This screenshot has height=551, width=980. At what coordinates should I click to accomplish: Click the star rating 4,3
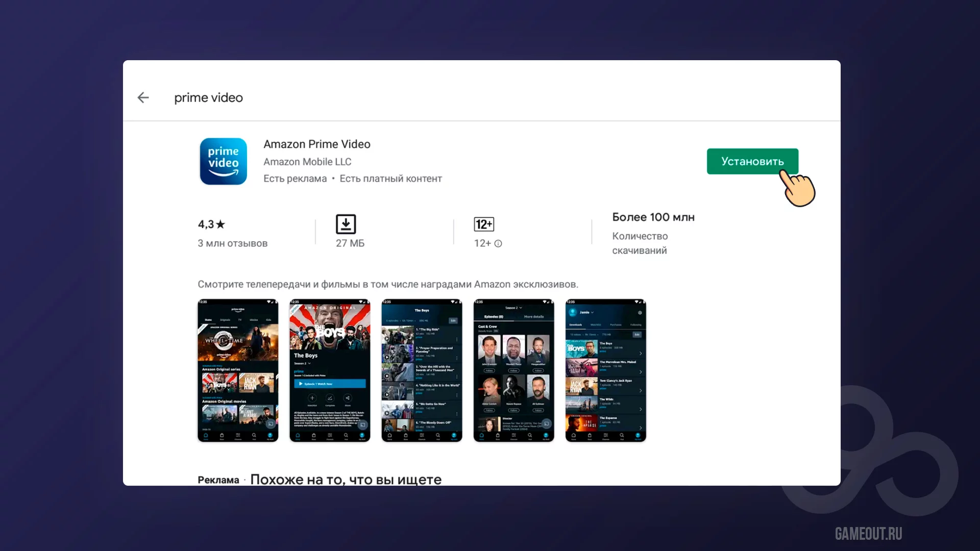click(x=211, y=224)
